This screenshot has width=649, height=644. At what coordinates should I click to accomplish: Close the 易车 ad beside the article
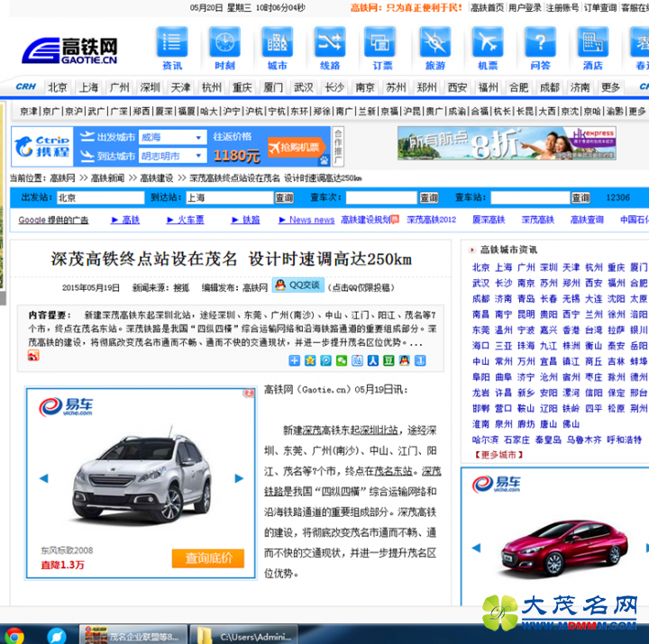tap(249, 393)
